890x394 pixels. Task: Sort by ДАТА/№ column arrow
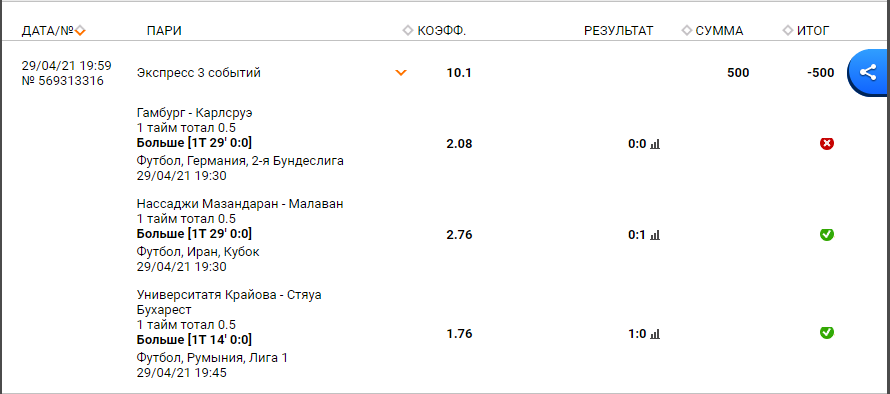80,31
